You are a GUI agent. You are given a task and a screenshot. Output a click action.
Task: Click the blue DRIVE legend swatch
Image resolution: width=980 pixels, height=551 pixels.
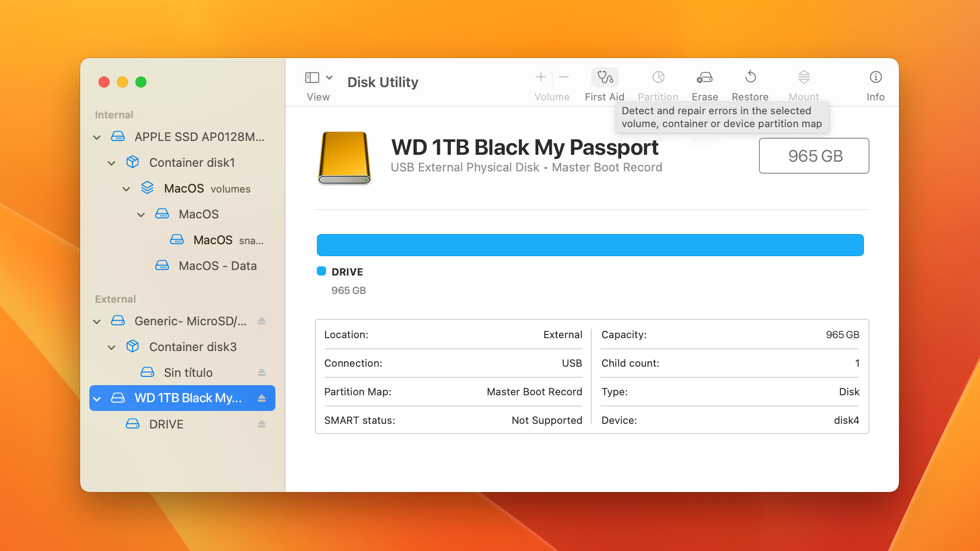[321, 271]
